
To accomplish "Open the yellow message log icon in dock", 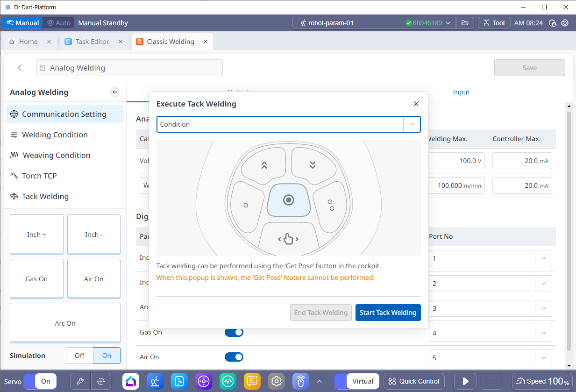I will (x=252, y=381).
